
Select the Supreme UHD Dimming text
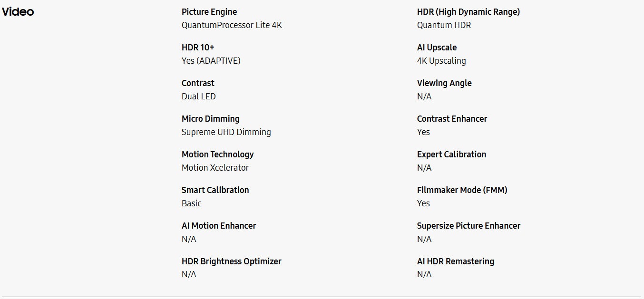coord(226,132)
